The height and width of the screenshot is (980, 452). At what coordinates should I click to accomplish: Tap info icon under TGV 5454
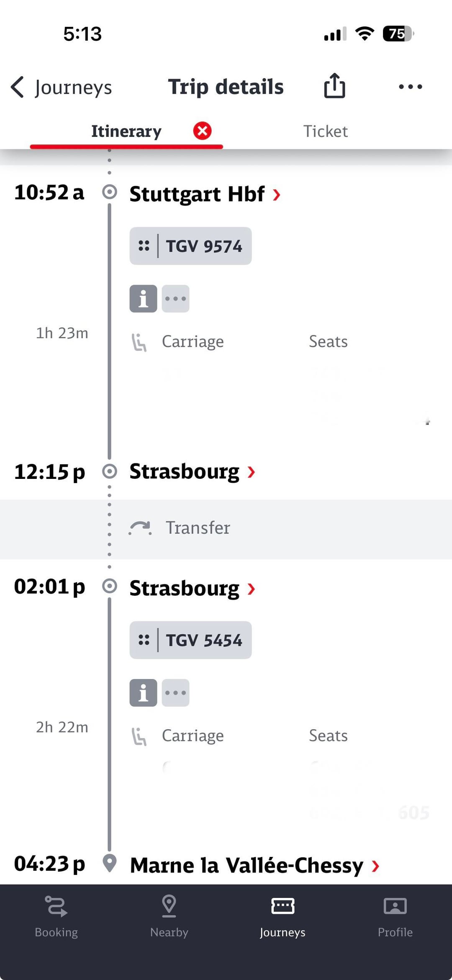tap(143, 693)
